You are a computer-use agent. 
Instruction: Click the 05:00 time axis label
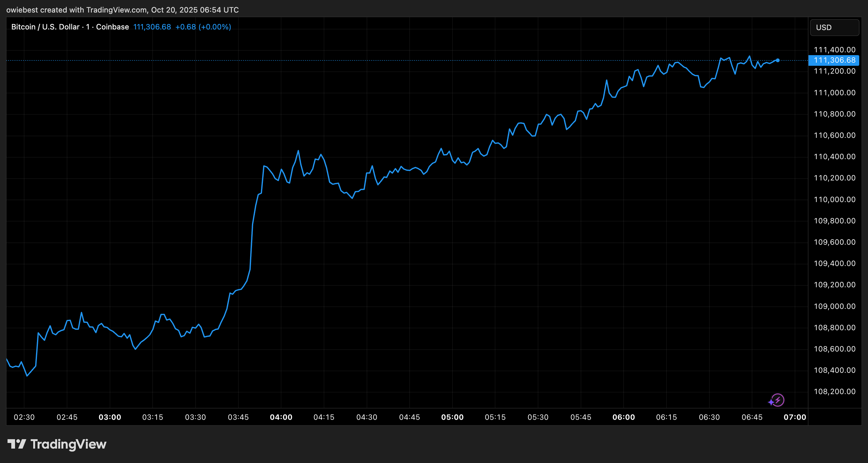click(452, 417)
